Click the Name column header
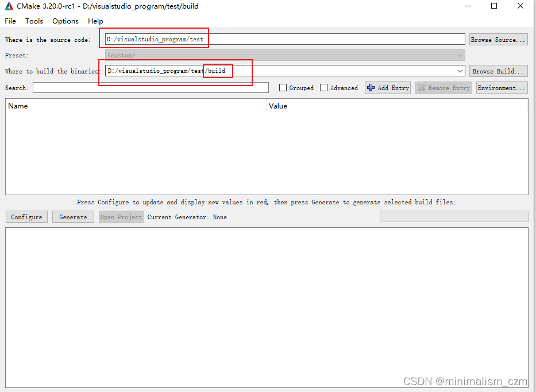 [136, 106]
